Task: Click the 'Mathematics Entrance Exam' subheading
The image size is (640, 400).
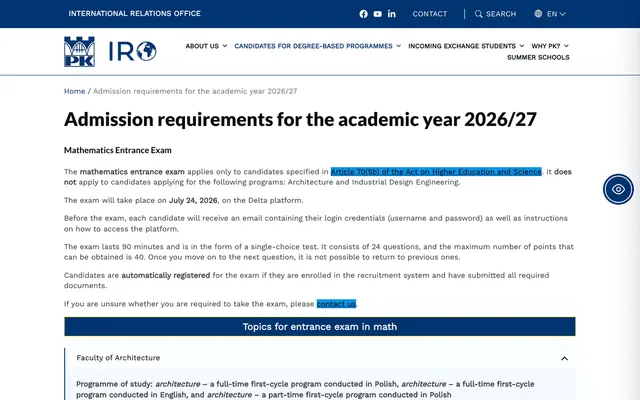Action: pos(118,150)
